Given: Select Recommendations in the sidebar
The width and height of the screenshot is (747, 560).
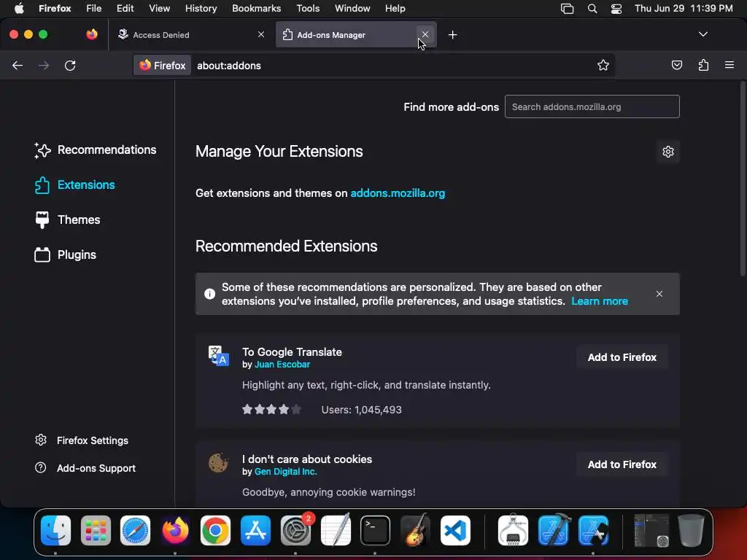Looking at the screenshot, I should (96, 150).
